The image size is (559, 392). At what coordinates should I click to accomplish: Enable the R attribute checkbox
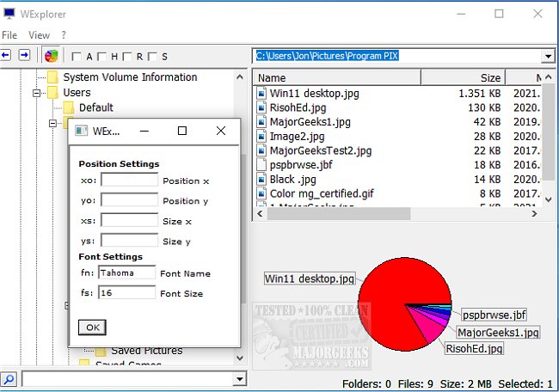127,57
